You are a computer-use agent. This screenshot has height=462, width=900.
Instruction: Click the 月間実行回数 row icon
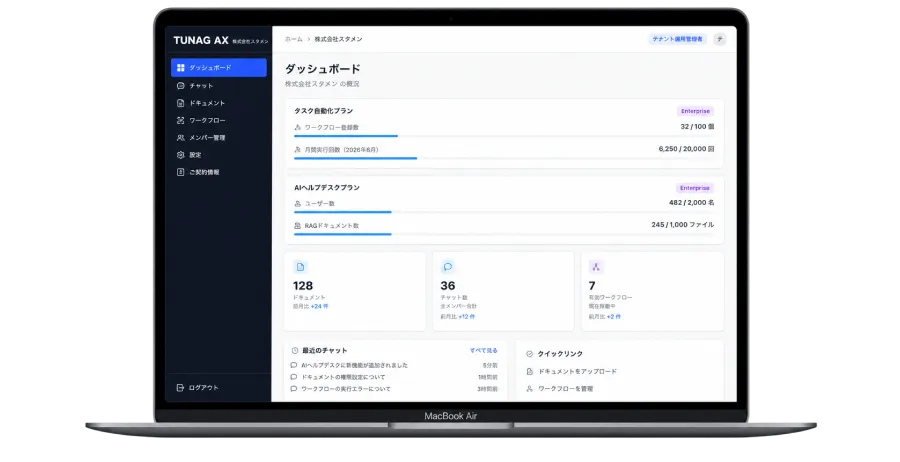(297, 150)
